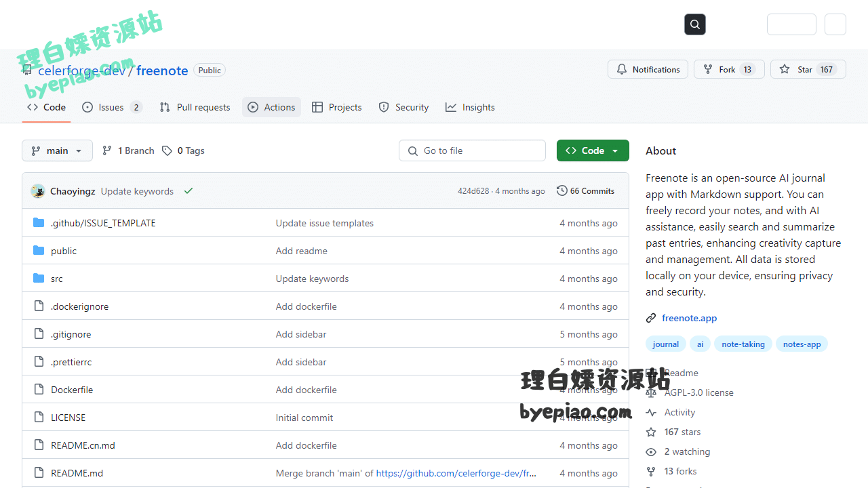Open the Activity link in About
The image size is (868, 488).
(x=679, y=412)
